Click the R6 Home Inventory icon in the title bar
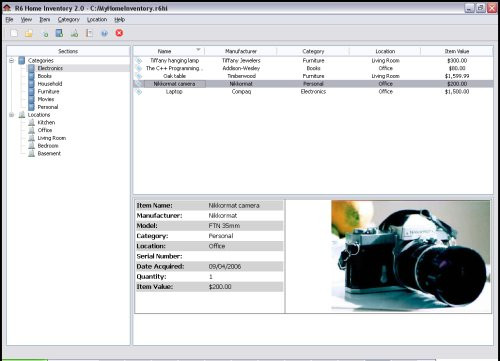500x361 pixels. pyautogui.click(x=7, y=8)
